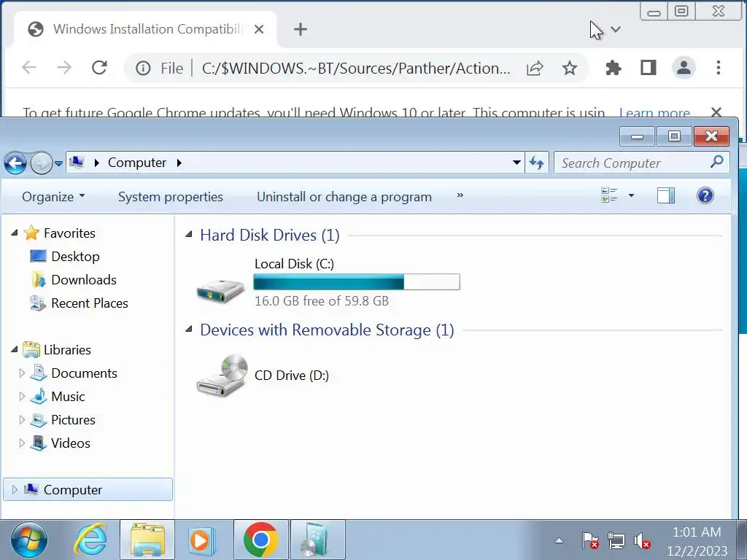Open the Chrome profile avatar
This screenshot has height=560, width=747.
(684, 68)
